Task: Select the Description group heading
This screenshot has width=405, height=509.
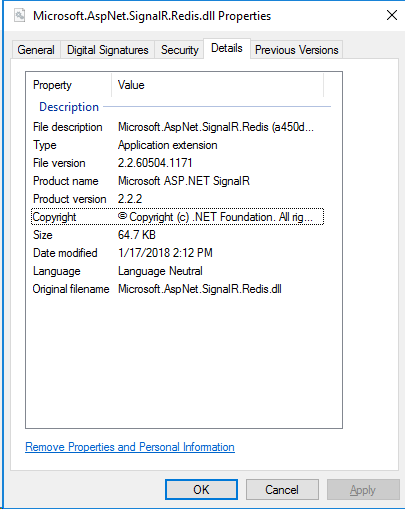Action: [69, 107]
